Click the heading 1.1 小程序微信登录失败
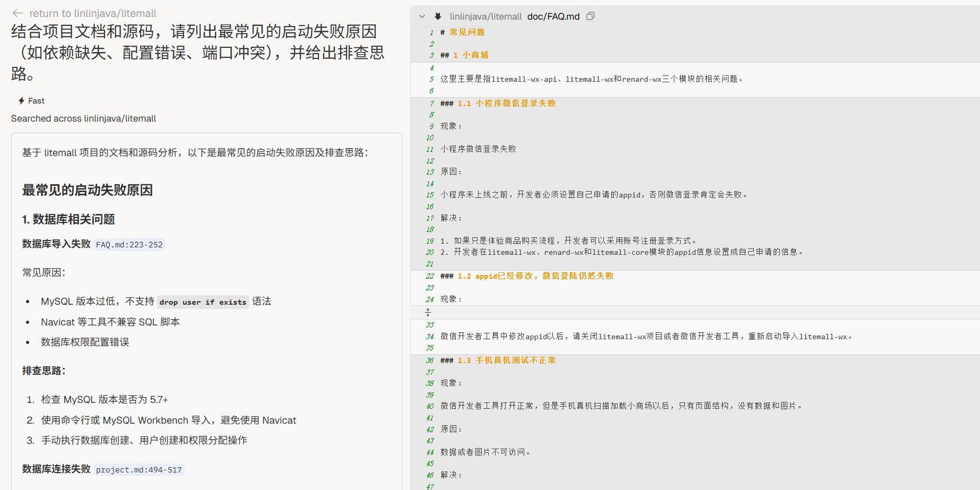This screenshot has width=980, height=490. pyautogui.click(x=506, y=104)
